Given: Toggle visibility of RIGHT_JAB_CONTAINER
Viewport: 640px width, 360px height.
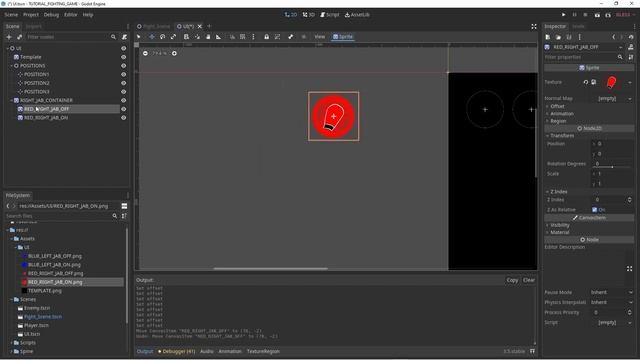Looking at the screenshot, I should [123, 100].
